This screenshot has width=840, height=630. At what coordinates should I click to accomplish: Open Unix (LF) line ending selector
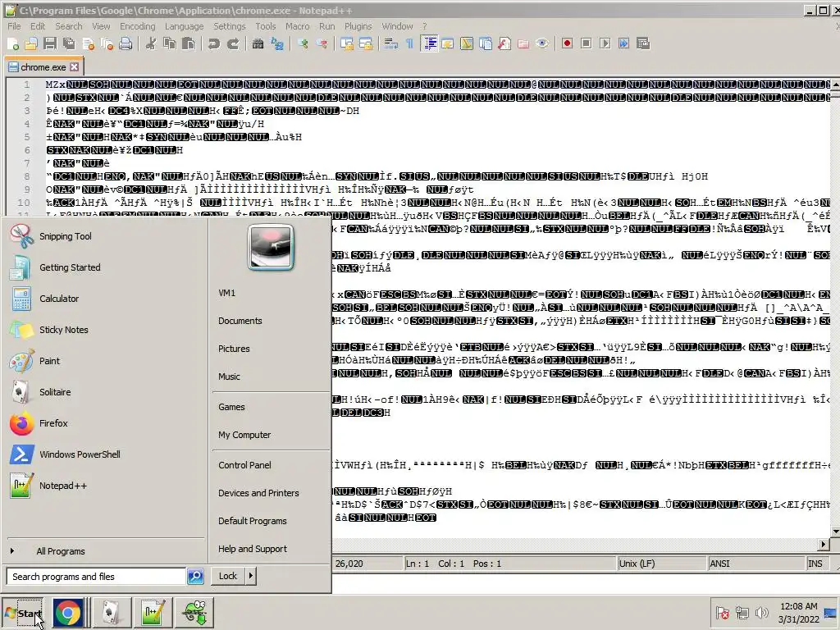[x=661, y=564]
